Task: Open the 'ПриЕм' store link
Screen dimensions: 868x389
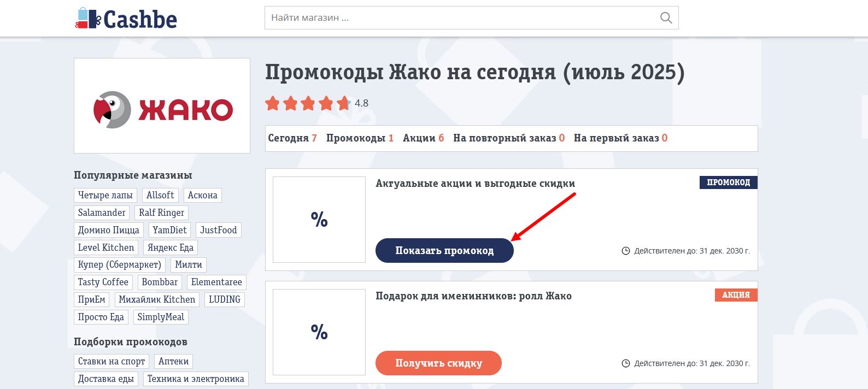Action: pyautogui.click(x=91, y=299)
